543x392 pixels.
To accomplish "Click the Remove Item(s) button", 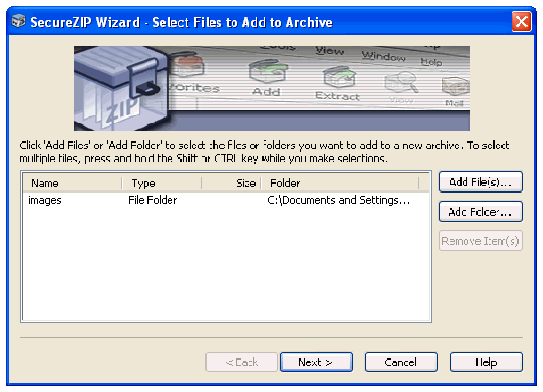I will point(480,241).
